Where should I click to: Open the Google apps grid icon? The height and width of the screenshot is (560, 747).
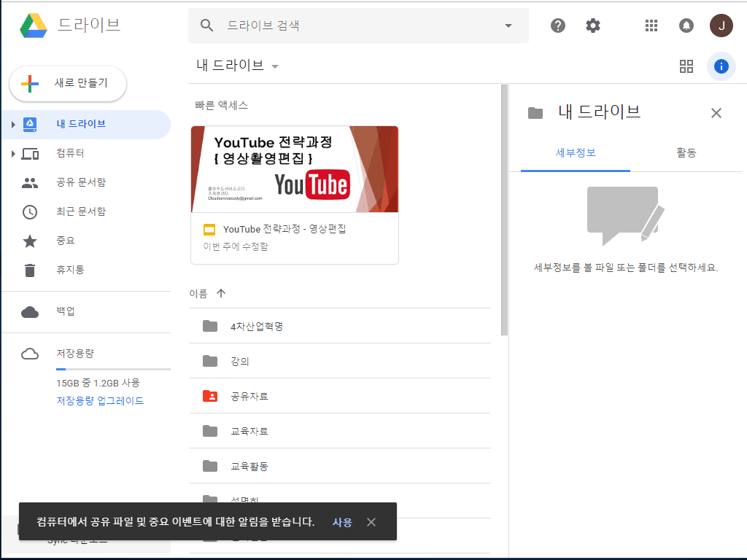(651, 26)
